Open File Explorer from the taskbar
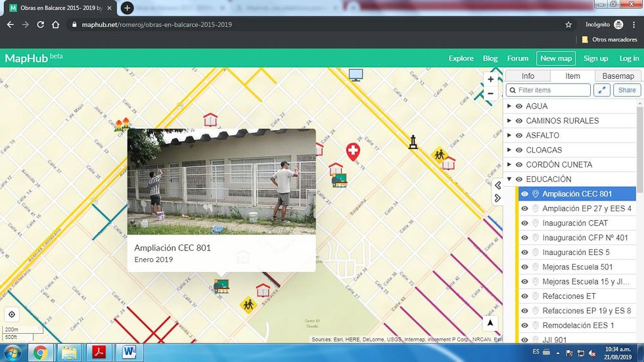The width and height of the screenshot is (644, 362). tap(69, 352)
